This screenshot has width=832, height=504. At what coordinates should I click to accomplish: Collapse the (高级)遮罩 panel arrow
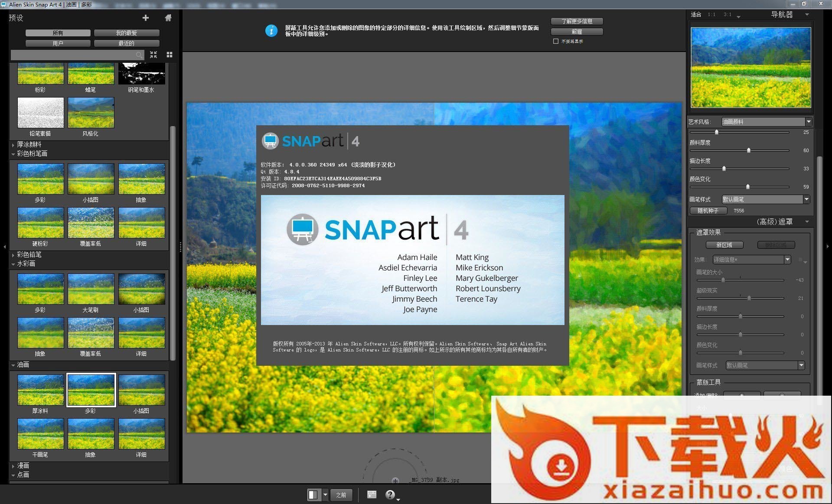[x=807, y=221]
